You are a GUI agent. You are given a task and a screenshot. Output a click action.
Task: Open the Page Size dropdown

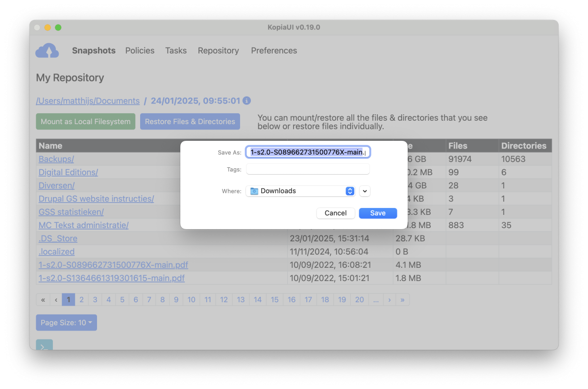tap(66, 323)
